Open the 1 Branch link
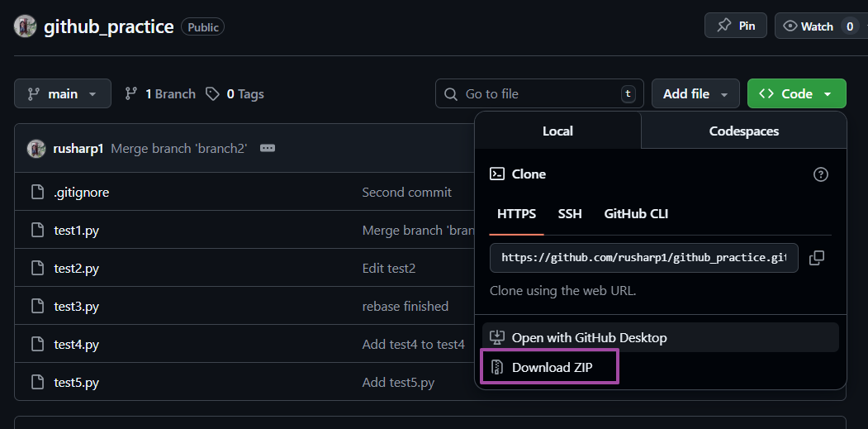The width and height of the screenshot is (868, 429). click(x=160, y=94)
